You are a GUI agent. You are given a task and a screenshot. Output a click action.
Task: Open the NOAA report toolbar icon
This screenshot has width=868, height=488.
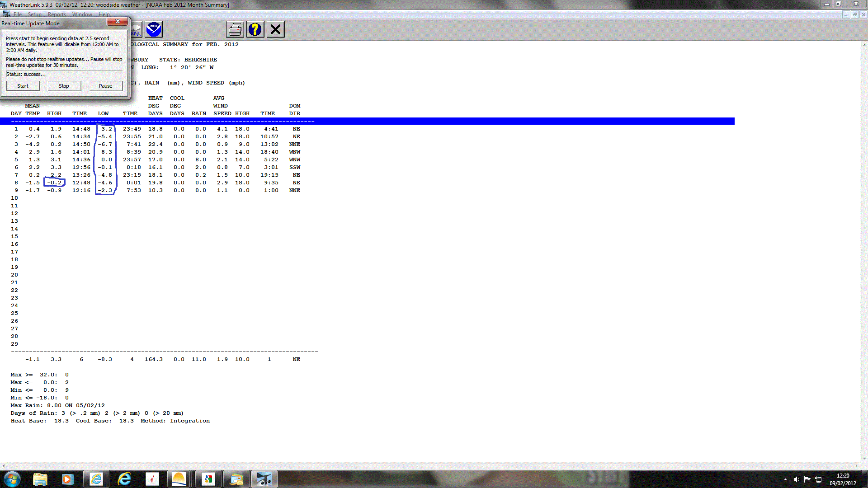[154, 30]
